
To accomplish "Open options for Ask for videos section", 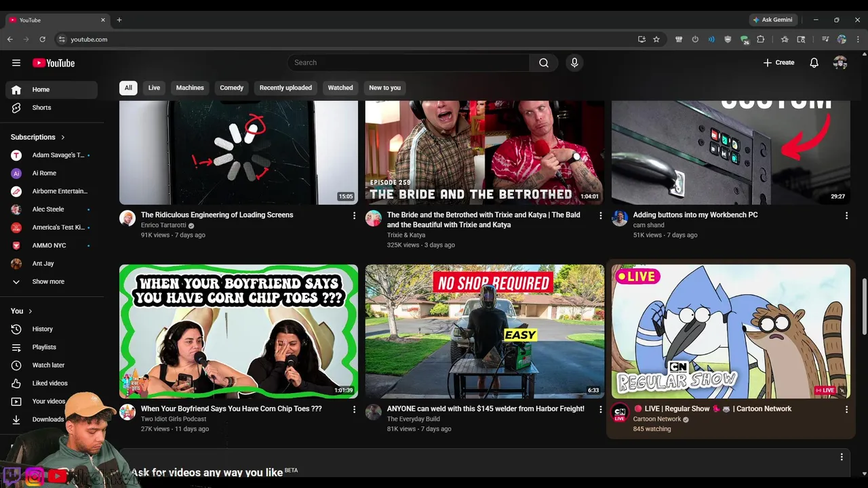I will tap(842, 457).
